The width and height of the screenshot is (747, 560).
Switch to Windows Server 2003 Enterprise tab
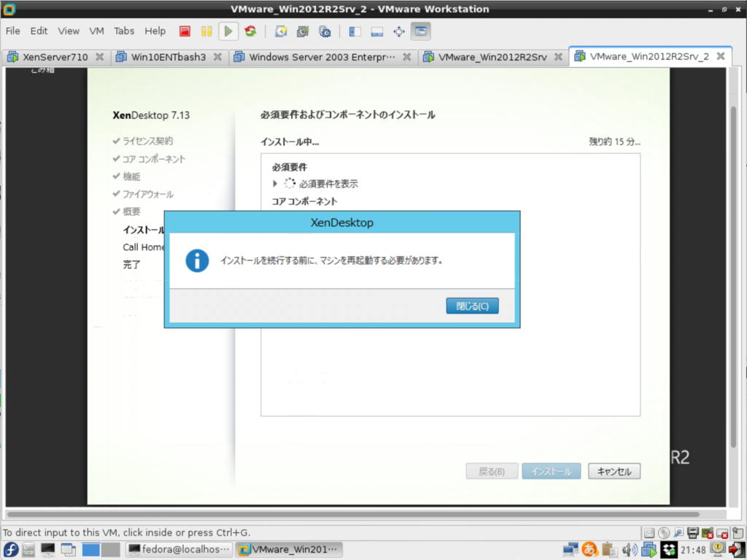[x=322, y=57]
